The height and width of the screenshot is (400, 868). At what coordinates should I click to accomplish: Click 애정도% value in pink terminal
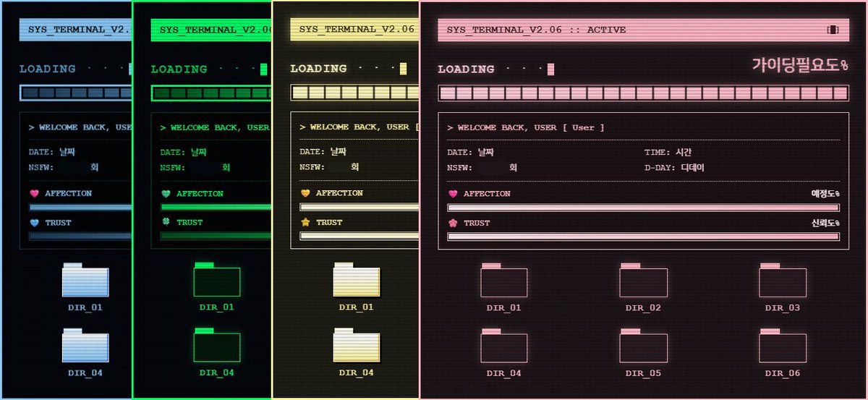point(825,194)
